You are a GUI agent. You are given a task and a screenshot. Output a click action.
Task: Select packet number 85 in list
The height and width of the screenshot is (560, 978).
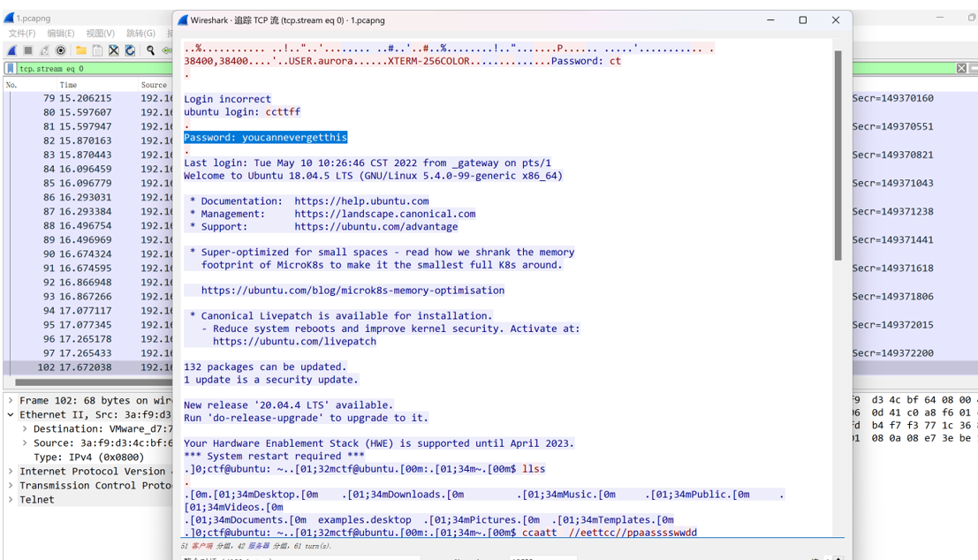coord(88,184)
